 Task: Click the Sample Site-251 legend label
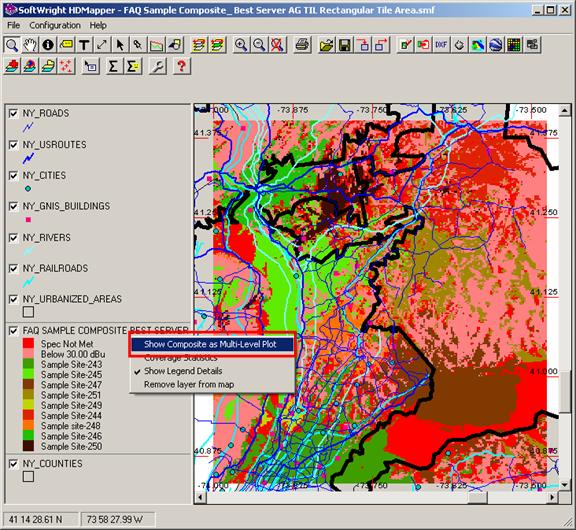(71, 395)
